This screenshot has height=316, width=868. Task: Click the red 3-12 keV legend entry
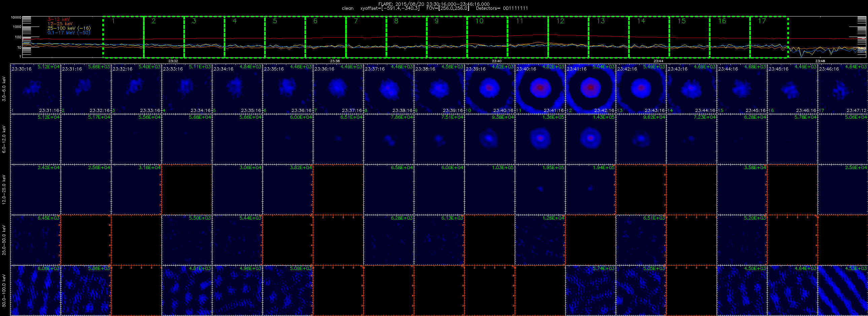59,19
